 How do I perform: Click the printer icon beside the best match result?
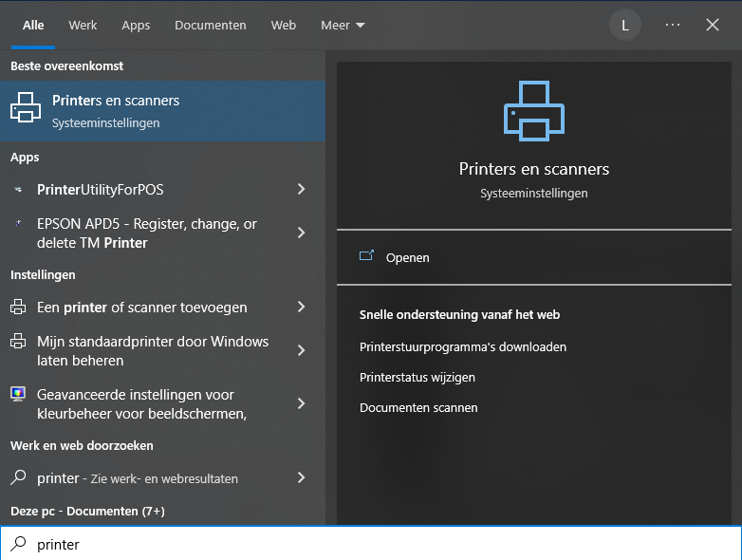pyautogui.click(x=26, y=110)
